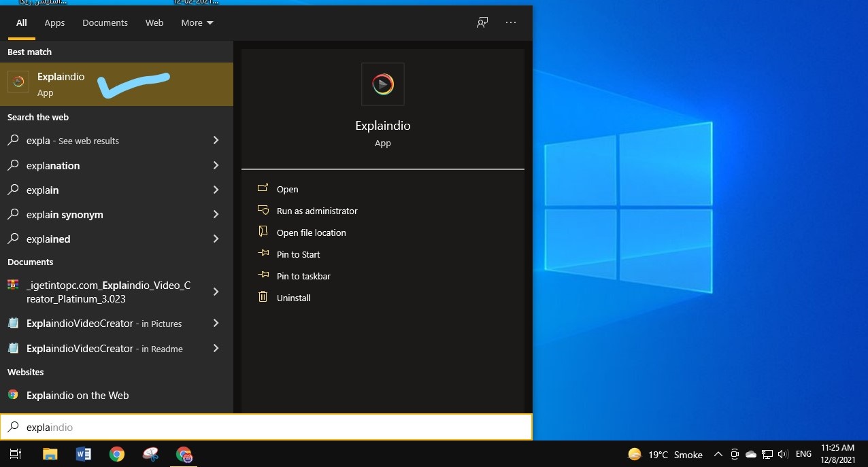Select the 'explained' web suggestion
The height and width of the screenshot is (467, 868).
[116, 239]
